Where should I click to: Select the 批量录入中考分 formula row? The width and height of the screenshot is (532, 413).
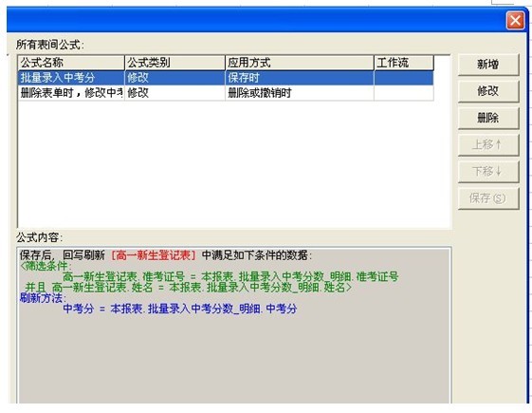point(226,78)
